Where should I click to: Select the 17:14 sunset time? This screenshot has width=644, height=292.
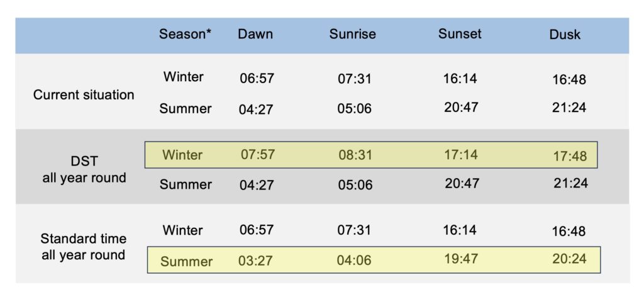460,154
